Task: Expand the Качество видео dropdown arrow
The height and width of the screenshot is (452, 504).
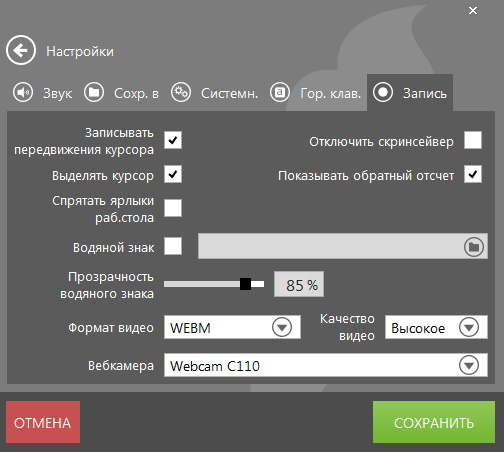Action: tap(469, 327)
